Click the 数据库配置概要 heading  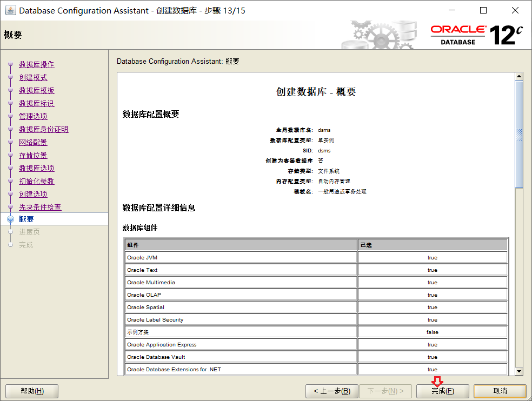pos(151,115)
